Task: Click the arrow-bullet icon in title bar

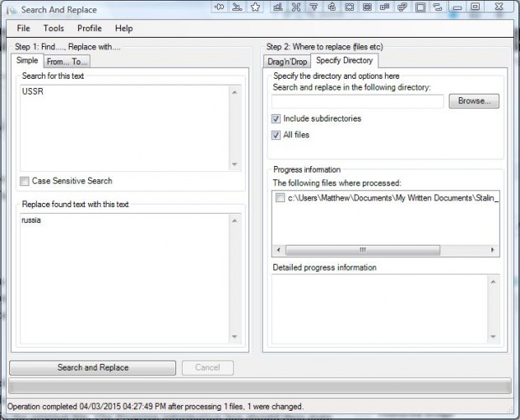Action: pyautogui.click(x=220, y=7)
